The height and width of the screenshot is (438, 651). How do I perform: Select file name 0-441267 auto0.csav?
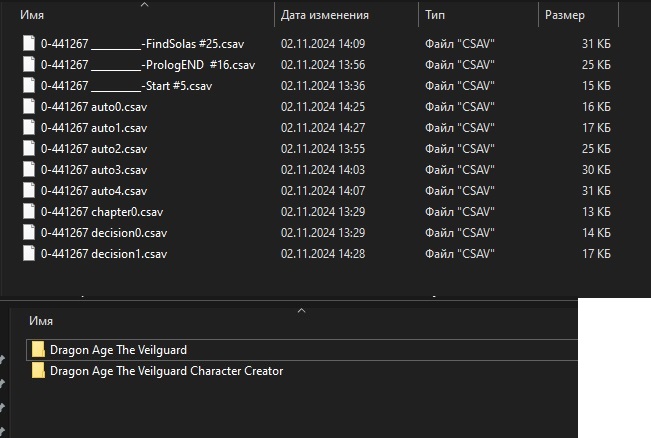[x=94, y=107]
